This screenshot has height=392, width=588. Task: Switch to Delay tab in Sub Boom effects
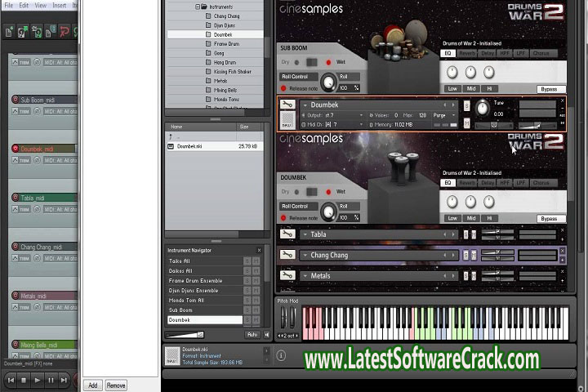pyautogui.click(x=488, y=54)
